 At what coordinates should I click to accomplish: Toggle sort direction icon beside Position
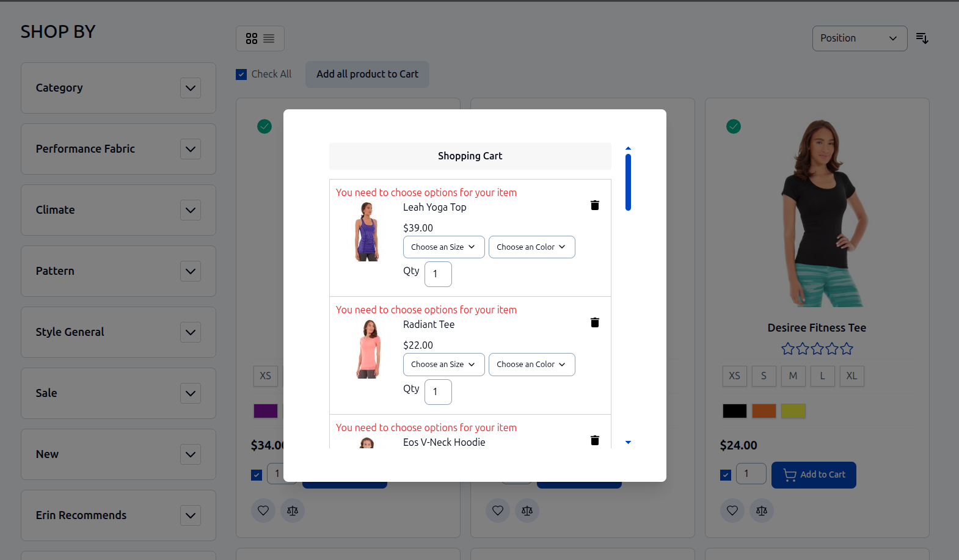pos(922,38)
